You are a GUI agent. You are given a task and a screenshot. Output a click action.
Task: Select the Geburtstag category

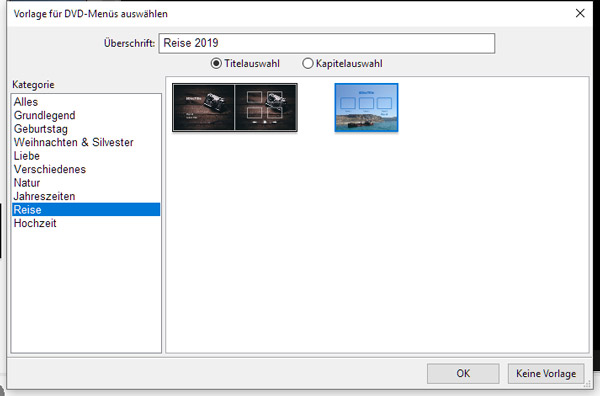pos(86,129)
